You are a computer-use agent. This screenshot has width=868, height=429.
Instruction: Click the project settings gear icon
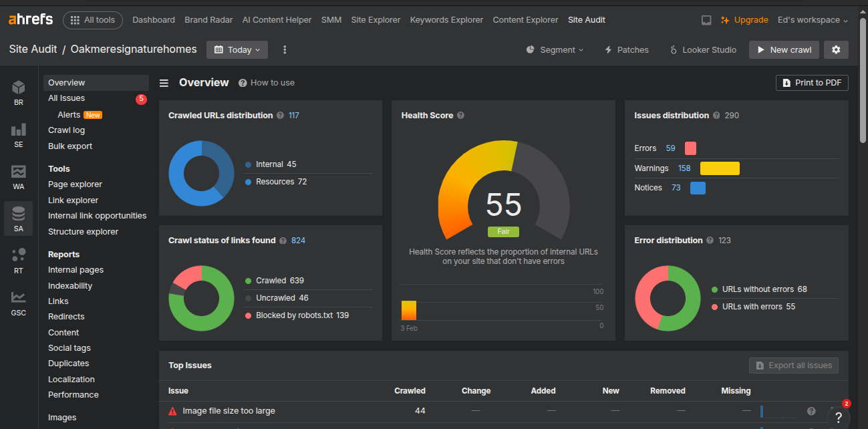836,49
